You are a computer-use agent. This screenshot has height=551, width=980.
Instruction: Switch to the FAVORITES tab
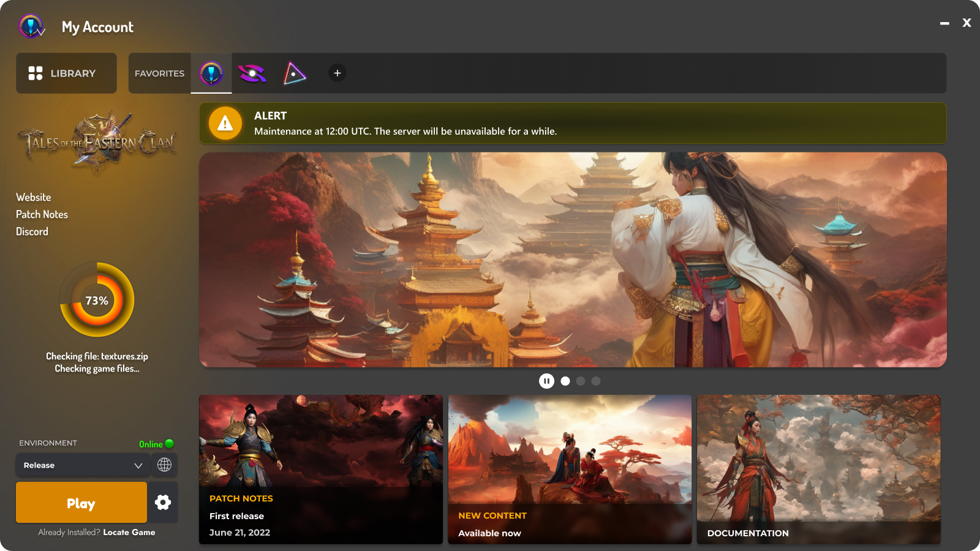pos(159,73)
